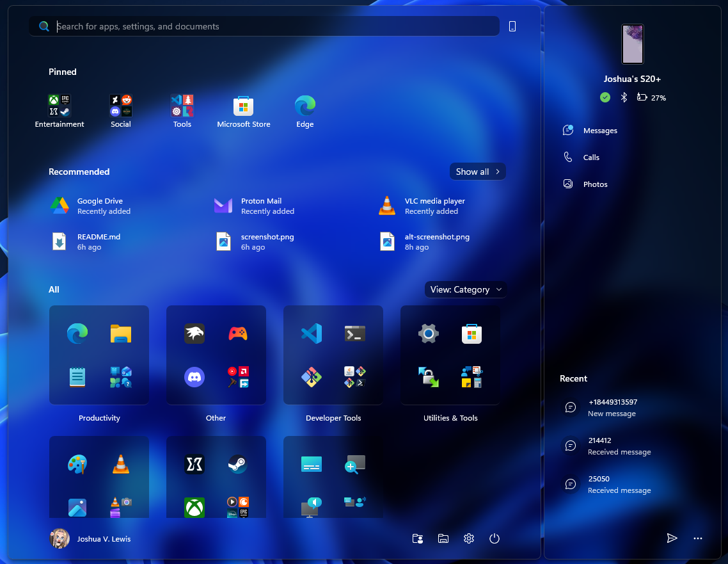The width and height of the screenshot is (728, 564).
Task: Open the Utilities & Tools category label
Action: pyautogui.click(x=450, y=418)
